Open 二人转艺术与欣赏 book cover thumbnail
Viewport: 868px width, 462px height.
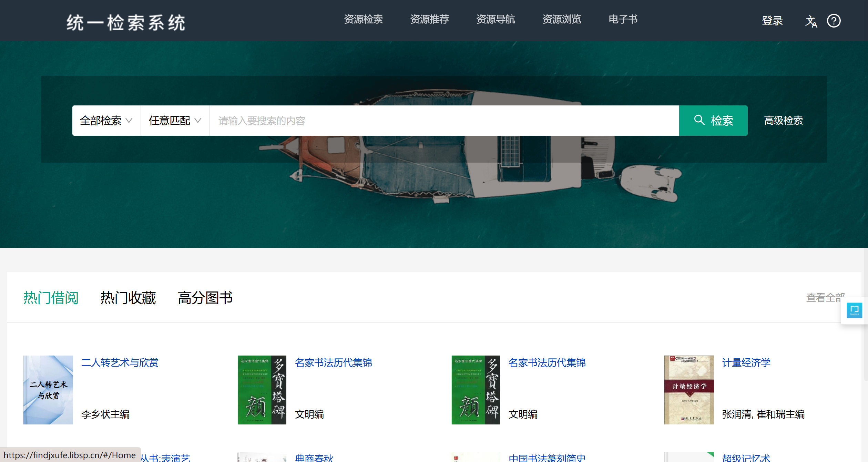[48, 390]
